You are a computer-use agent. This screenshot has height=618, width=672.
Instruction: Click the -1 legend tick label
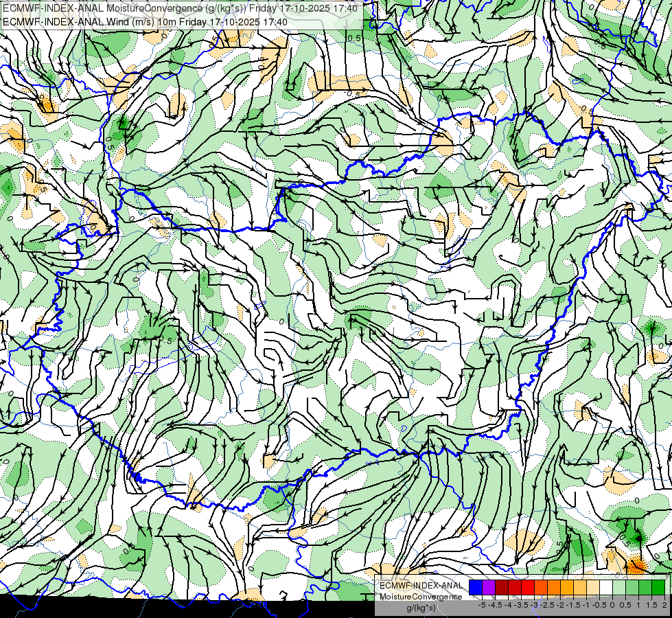tap(586, 605)
